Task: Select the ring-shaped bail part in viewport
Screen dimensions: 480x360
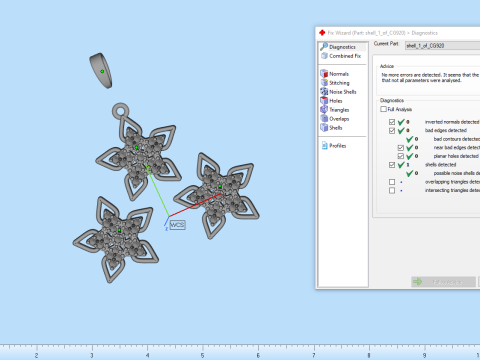Action: pos(101,70)
